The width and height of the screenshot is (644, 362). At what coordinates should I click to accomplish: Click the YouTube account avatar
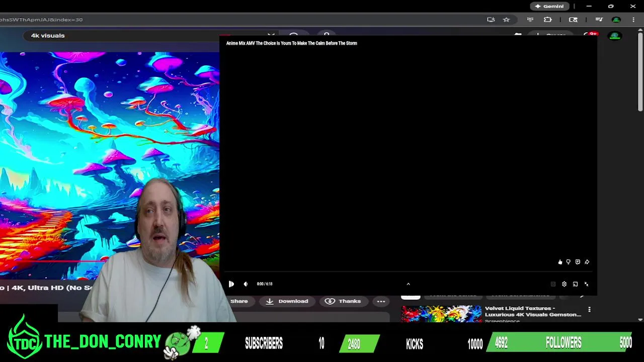pos(615,36)
